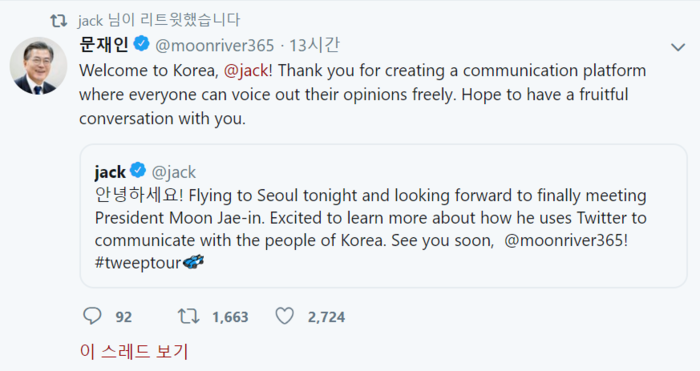Viewport: 700px width, 371px height.
Task: Open replies with the speech bubble icon
Action: click(92, 316)
